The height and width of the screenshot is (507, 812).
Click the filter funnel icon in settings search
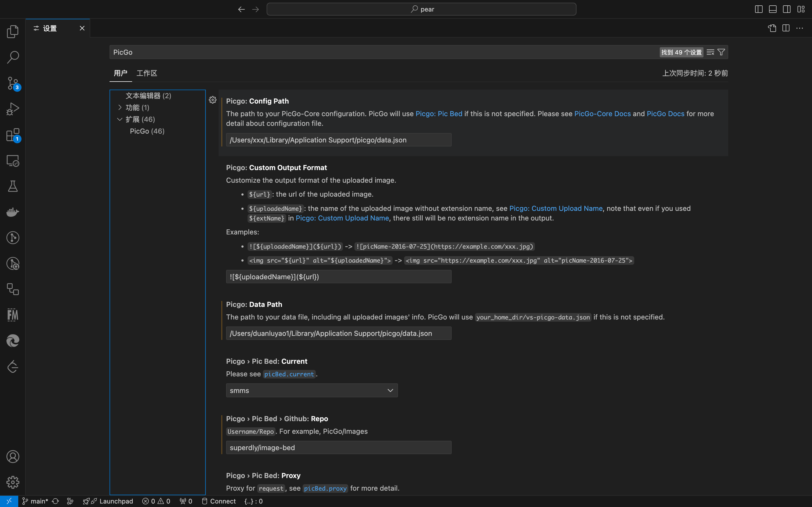721,52
